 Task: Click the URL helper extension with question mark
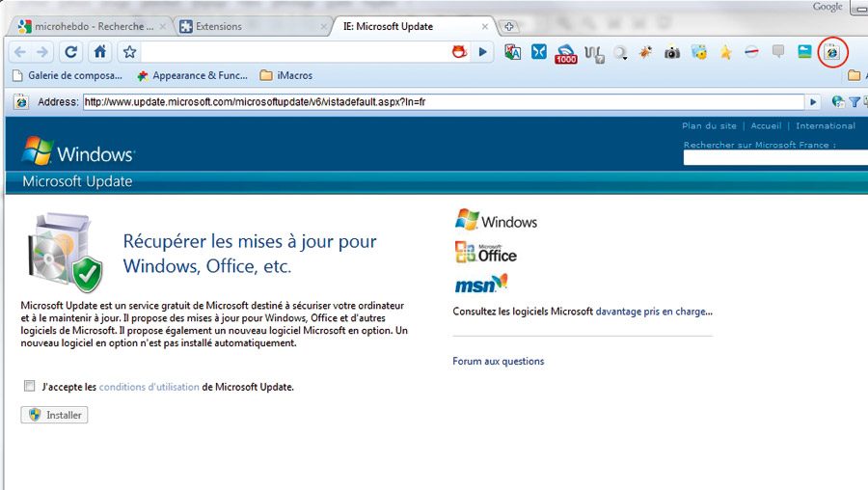594,54
